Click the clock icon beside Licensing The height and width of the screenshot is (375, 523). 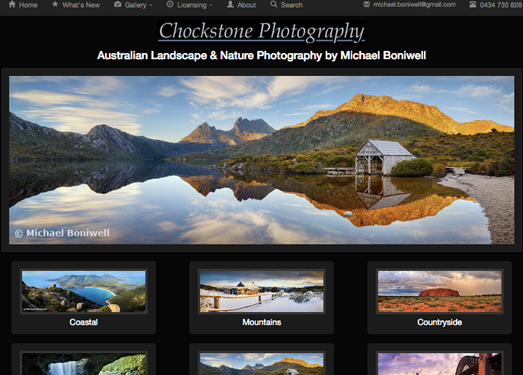[x=170, y=4]
